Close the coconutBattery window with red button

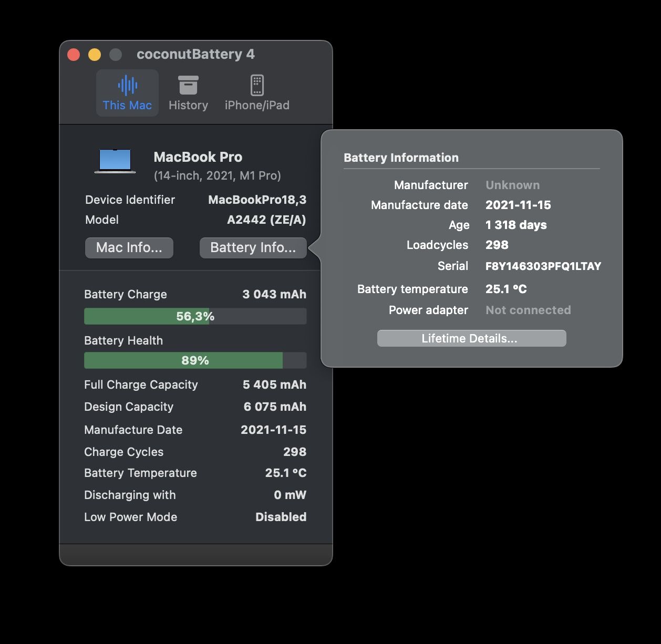click(74, 55)
